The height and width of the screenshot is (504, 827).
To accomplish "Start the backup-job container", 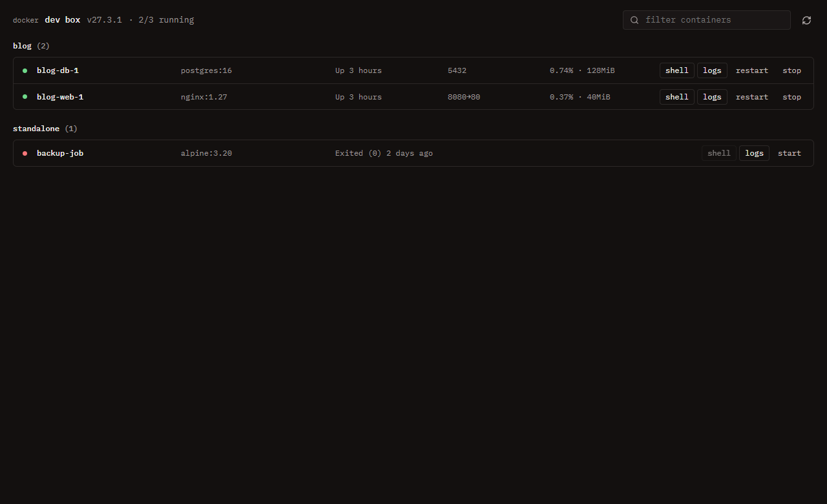I will point(790,153).
